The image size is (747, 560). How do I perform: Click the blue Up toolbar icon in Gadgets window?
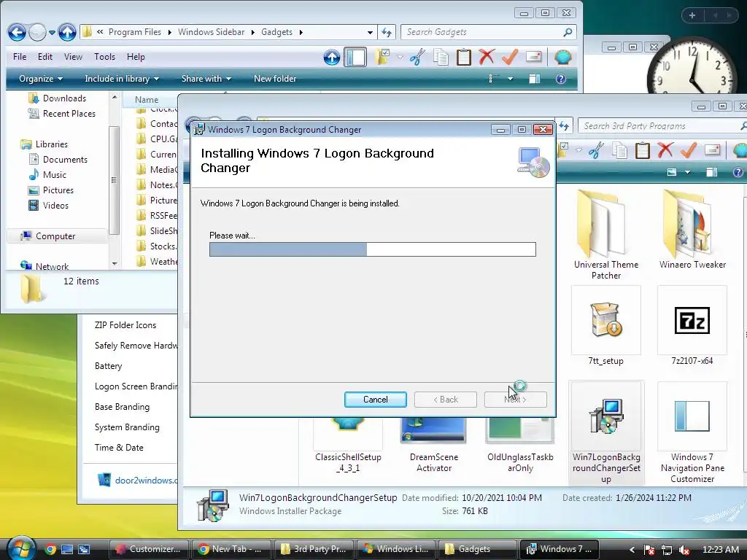tap(332, 58)
